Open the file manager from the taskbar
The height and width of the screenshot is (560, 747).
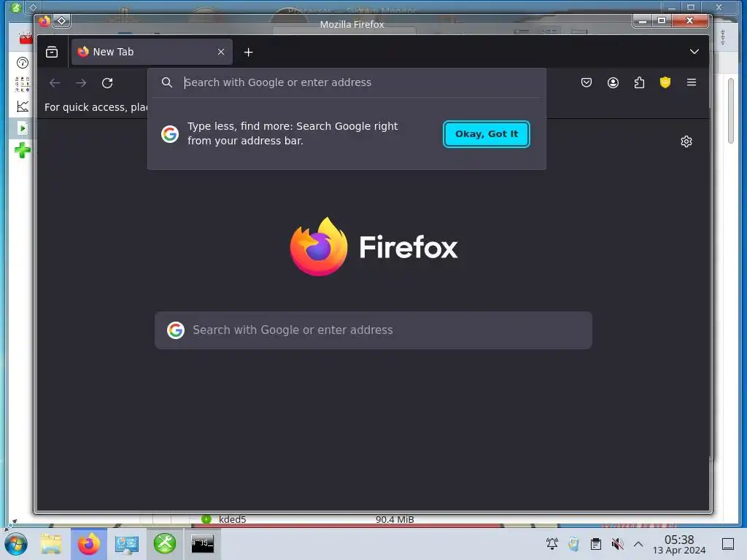pos(51,544)
